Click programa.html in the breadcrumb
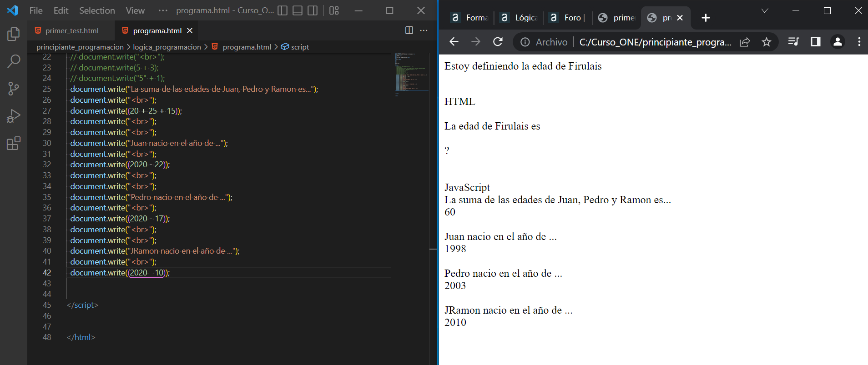The width and height of the screenshot is (868, 365). (247, 47)
